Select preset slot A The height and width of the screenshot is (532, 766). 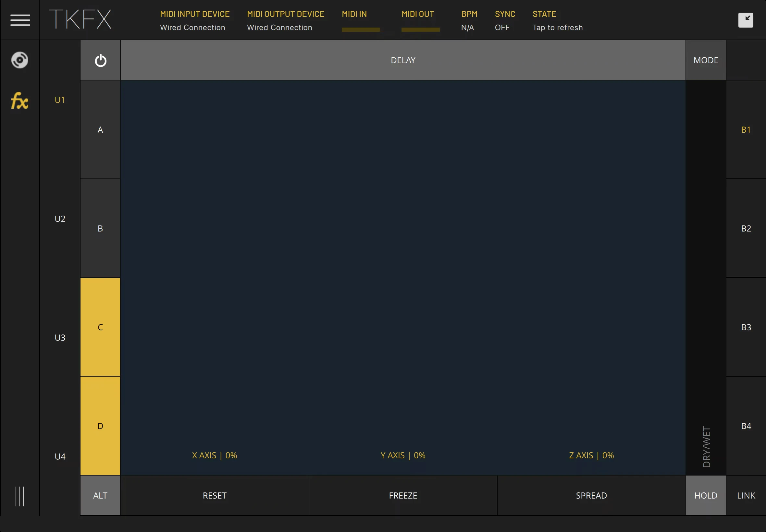coord(100,130)
